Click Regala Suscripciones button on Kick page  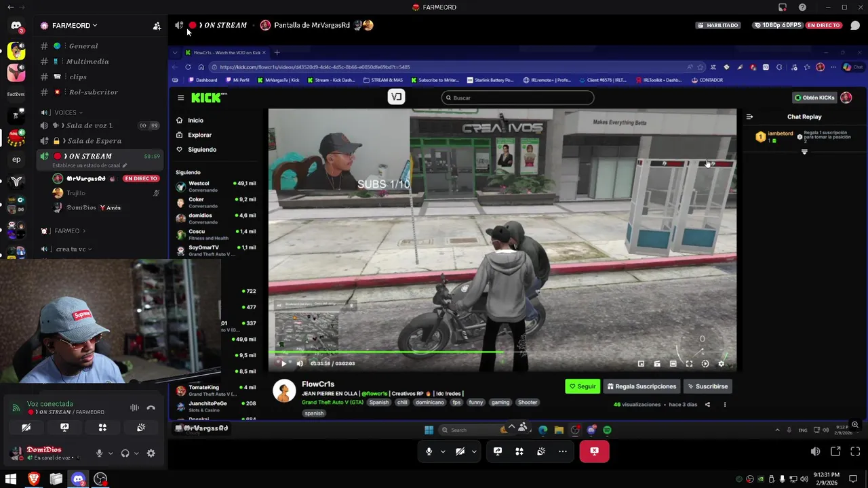click(642, 386)
